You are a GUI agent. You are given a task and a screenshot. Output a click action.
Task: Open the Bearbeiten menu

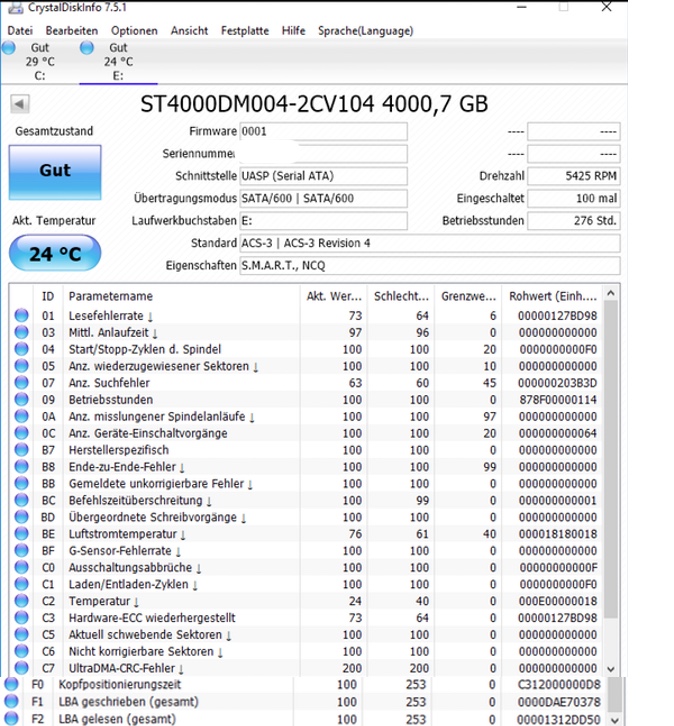tap(72, 31)
